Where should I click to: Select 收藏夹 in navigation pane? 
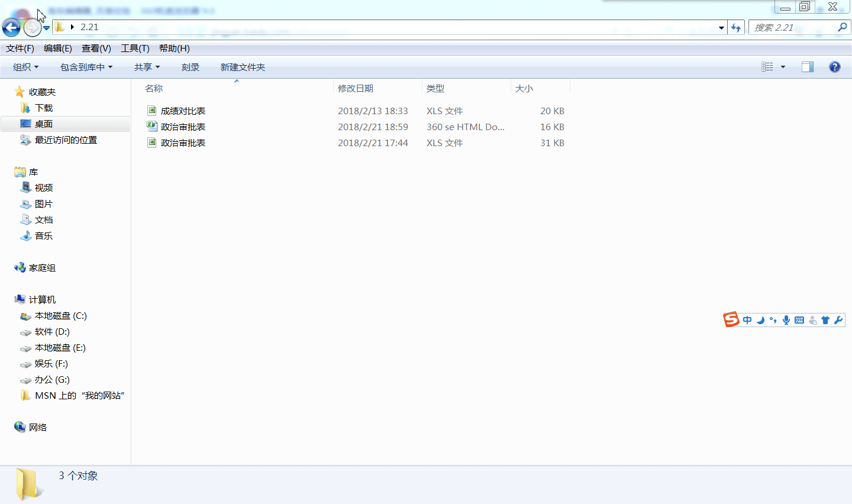(42, 92)
